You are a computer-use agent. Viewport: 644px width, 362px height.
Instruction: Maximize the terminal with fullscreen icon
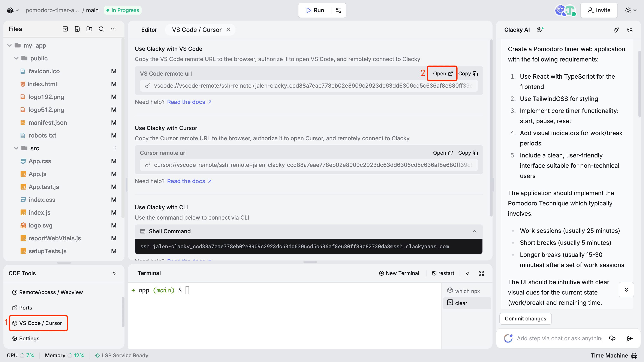coord(481,273)
